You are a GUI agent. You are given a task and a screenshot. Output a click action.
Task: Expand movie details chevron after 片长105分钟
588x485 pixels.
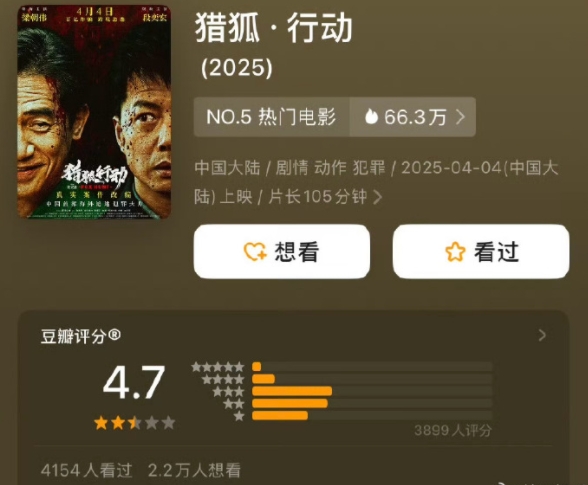click(378, 197)
